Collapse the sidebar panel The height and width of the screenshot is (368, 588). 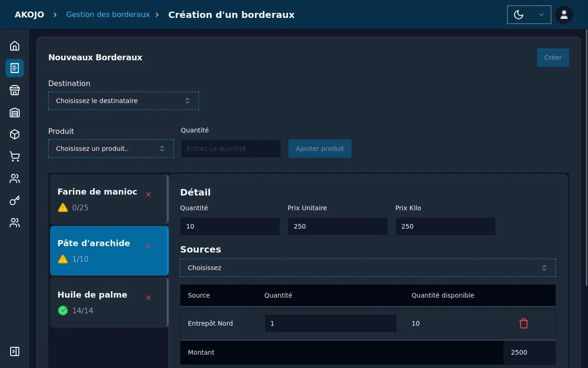point(15,351)
